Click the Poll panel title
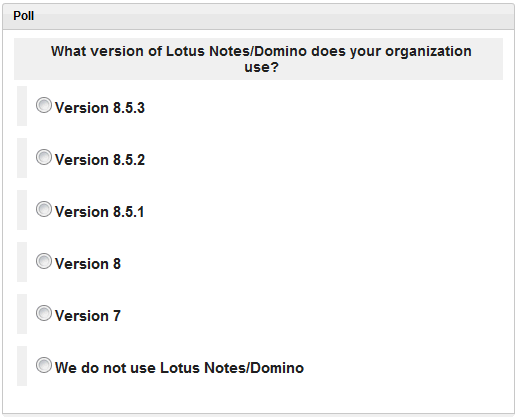 coord(23,16)
